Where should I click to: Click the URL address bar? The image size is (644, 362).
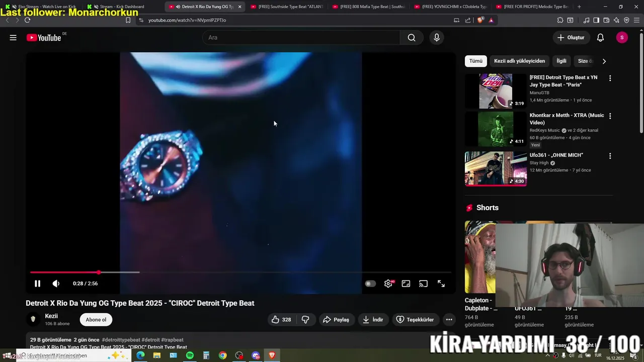(297, 20)
